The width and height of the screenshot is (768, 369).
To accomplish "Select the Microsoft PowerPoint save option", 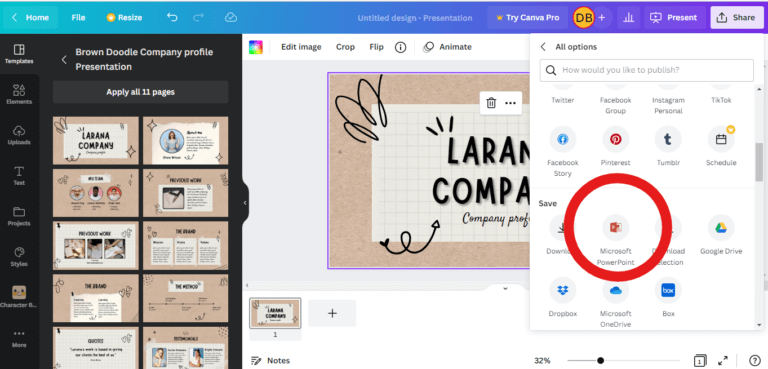I will click(616, 228).
